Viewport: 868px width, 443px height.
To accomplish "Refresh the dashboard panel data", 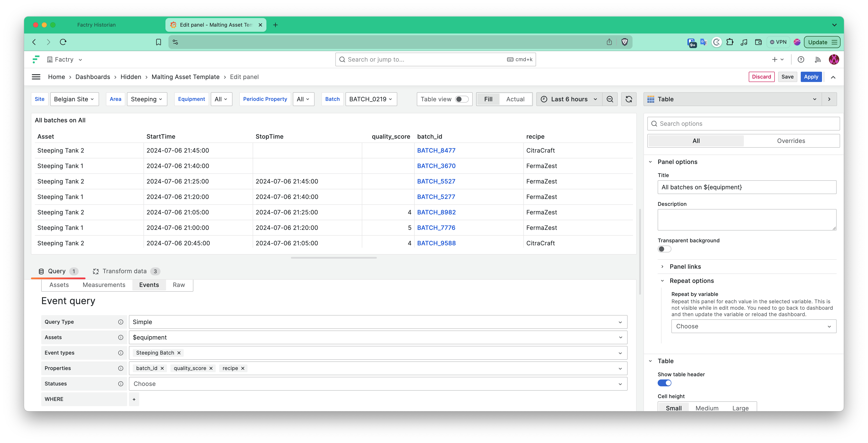I will click(629, 99).
